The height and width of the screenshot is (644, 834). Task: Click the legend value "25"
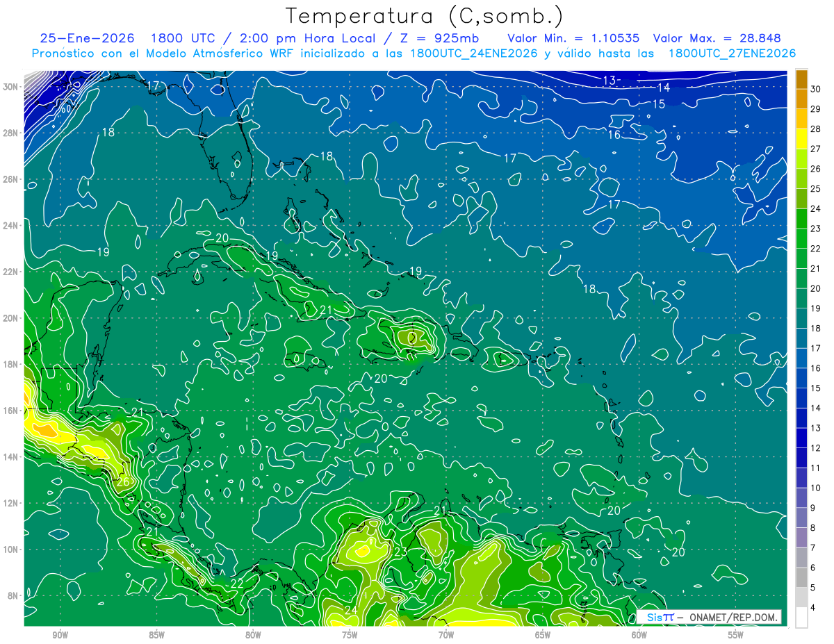click(817, 189)
